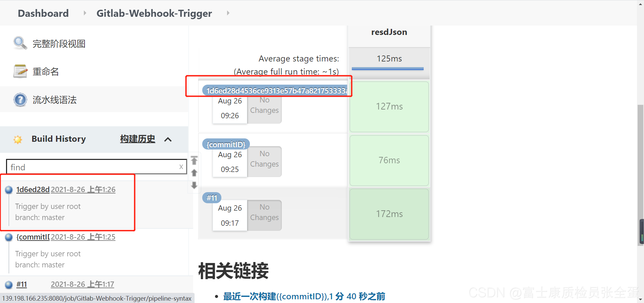Click the page-down arrow in build history
Viewport: 644px width, 303px height.
(194, 185)
